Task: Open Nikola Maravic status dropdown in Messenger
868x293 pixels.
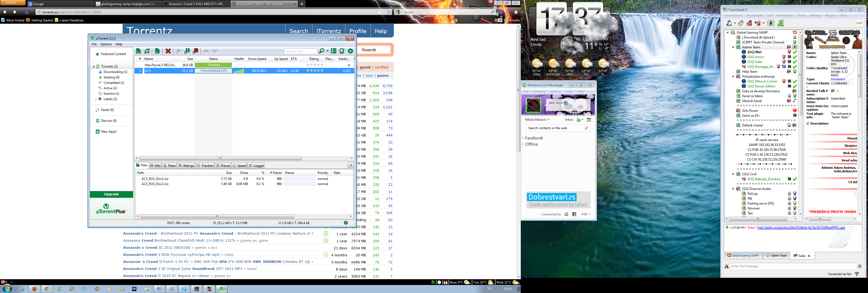Action: 537,120
